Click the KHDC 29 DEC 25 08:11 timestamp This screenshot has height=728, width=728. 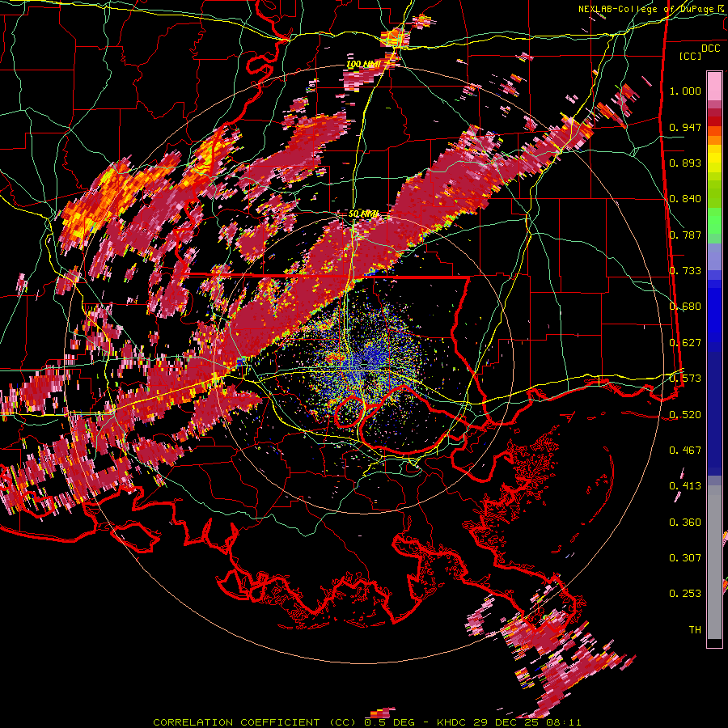[509, 722]
